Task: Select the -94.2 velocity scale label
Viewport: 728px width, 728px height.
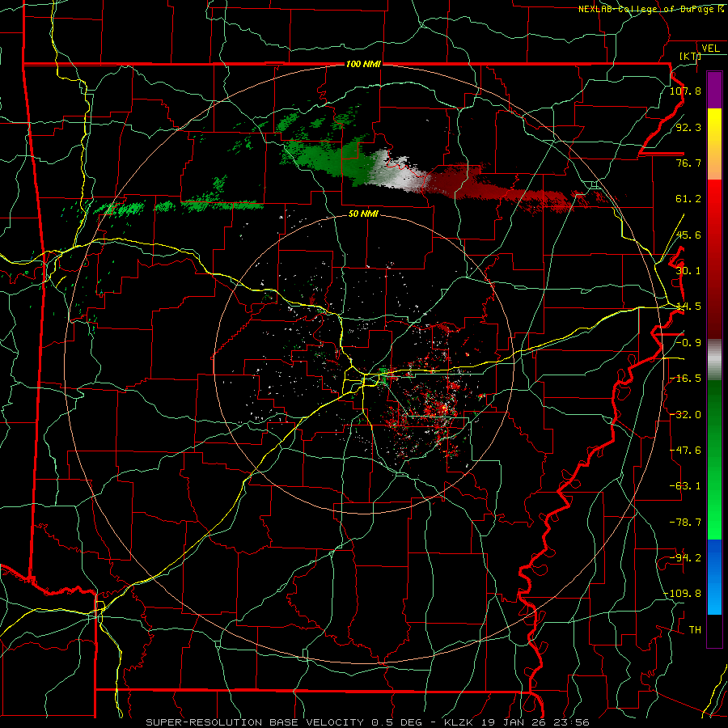Action: point(685,558)
